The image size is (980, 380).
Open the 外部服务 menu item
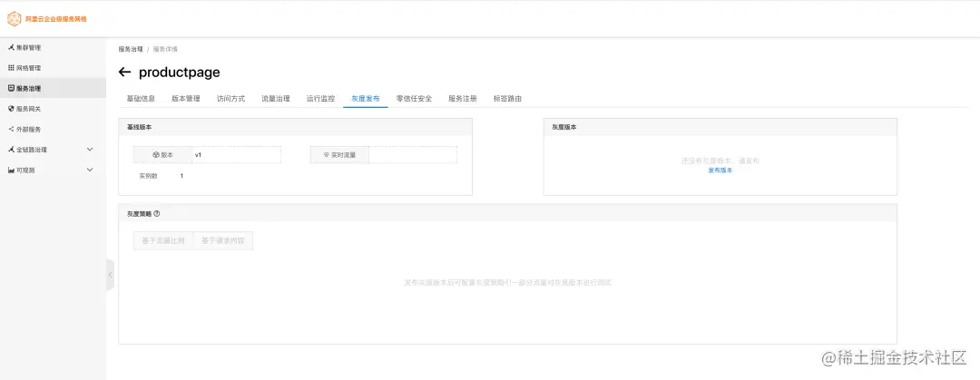pos(53,130)
